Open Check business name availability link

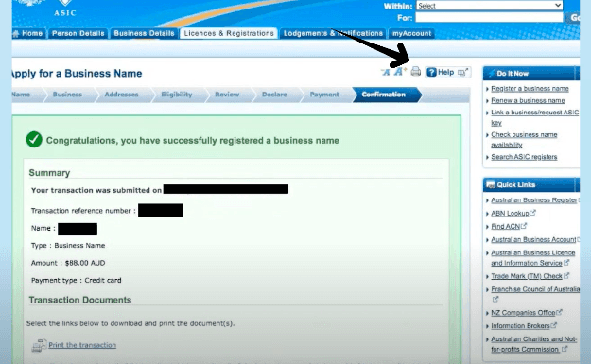pos(524,140)
